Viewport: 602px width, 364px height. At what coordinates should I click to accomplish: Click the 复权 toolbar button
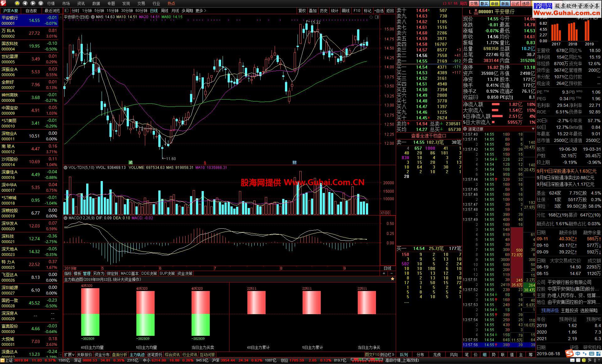pyautogui.click(x=302, y=11)
